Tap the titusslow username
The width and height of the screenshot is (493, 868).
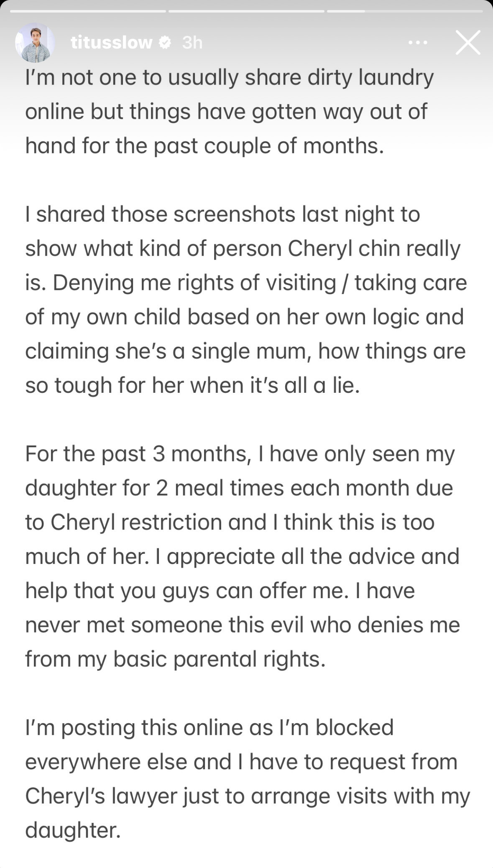click(111, 43)
